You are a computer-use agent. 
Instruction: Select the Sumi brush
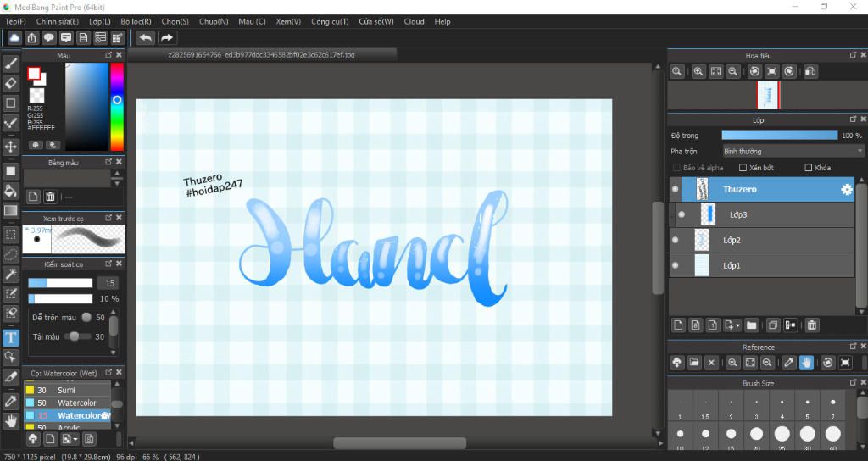click(x=67, y=390)
